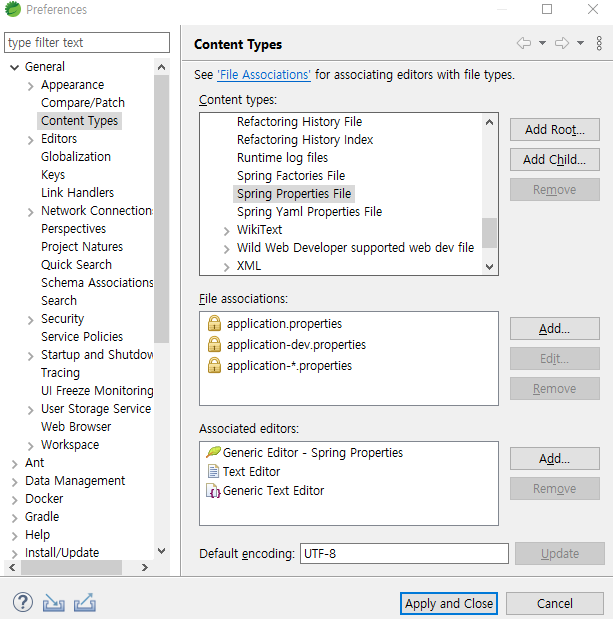Click the Spring leaf icon in title bar
Screen dimensions: 613x619
point(13,9)
